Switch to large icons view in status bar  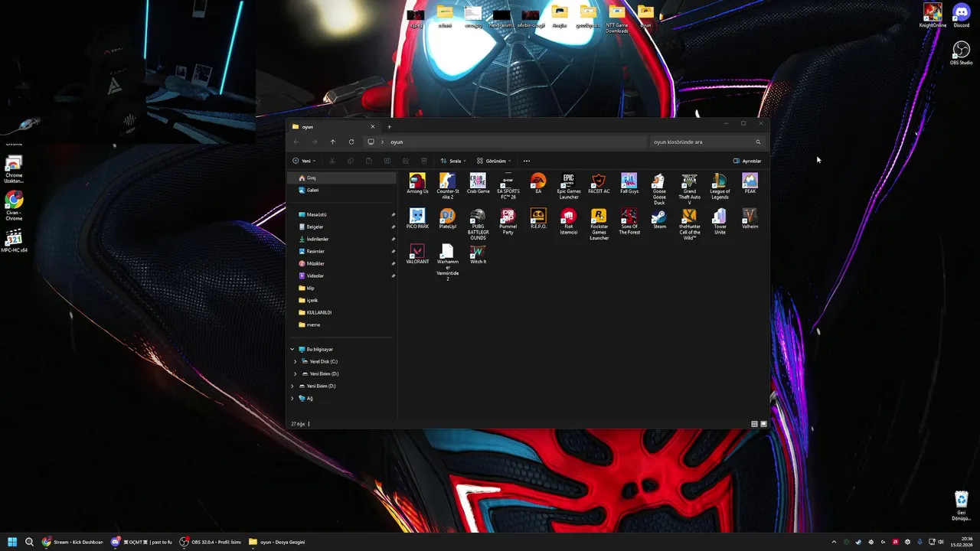click(763, 424)
